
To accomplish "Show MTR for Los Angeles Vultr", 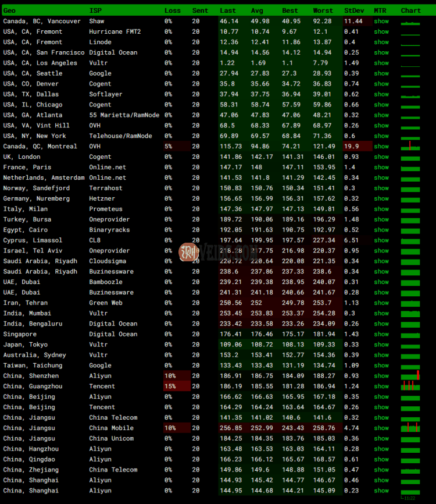I will click(x=381, y=63).
